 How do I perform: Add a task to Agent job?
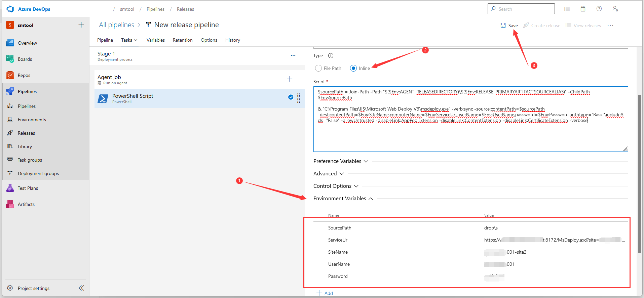290,79
